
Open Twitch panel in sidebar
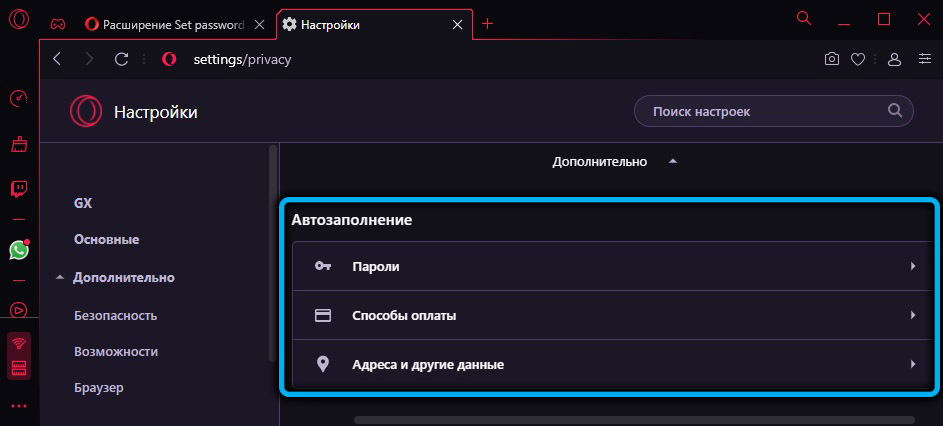click(18, 189)
